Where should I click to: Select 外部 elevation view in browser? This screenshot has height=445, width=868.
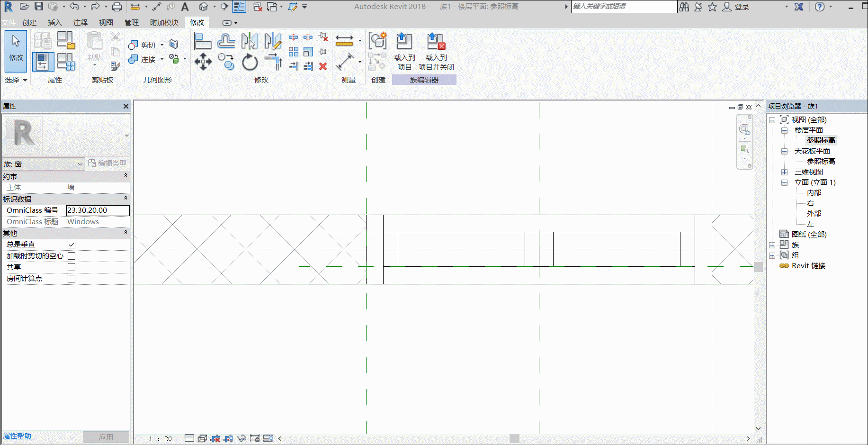[814, 214]
